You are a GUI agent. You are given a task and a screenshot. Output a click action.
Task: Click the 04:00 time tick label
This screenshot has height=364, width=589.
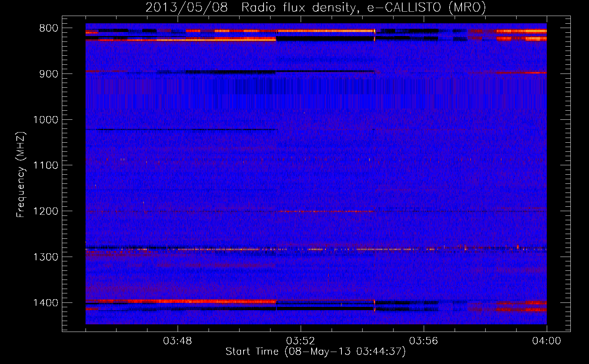click(547, 341)
